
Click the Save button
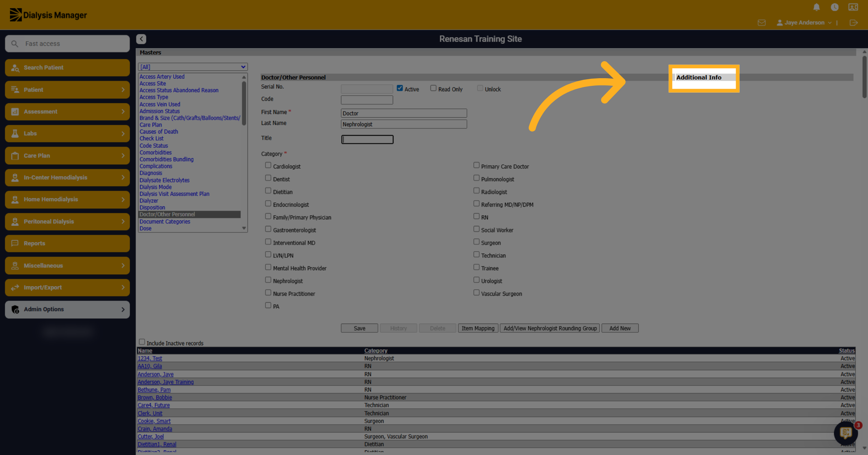point(359,328)
